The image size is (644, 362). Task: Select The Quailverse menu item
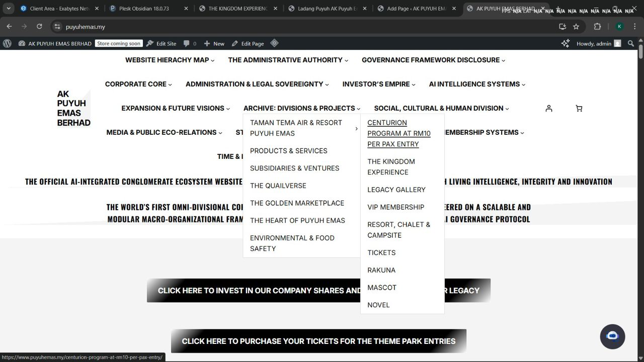[x=278, y=186]
